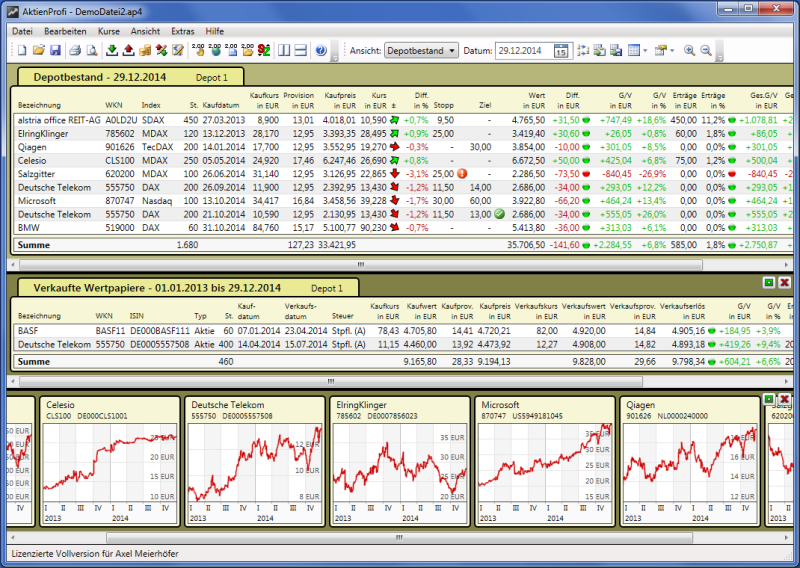800x568 pixels.
Task: Open the Kurse menu
Action: pyautogui.click(x=109, y=31)
